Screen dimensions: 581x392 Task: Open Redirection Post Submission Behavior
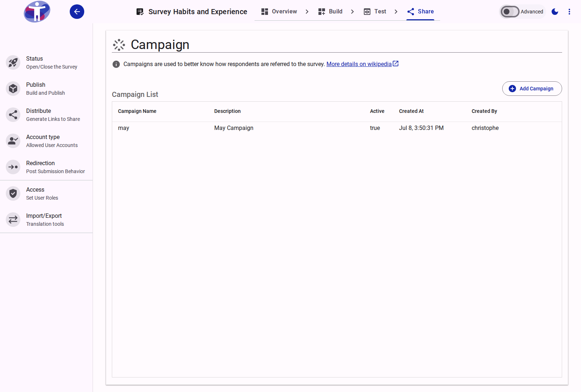coord(46,167)
